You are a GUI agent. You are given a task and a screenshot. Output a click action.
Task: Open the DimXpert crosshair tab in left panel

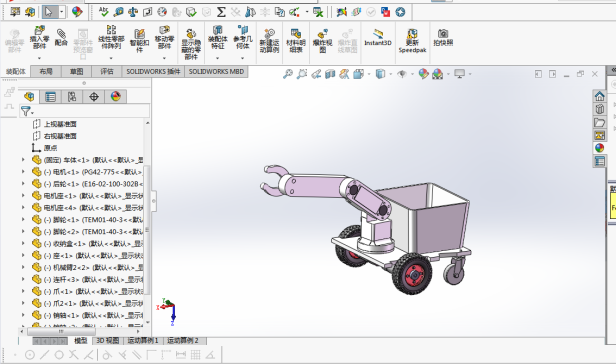94,97
